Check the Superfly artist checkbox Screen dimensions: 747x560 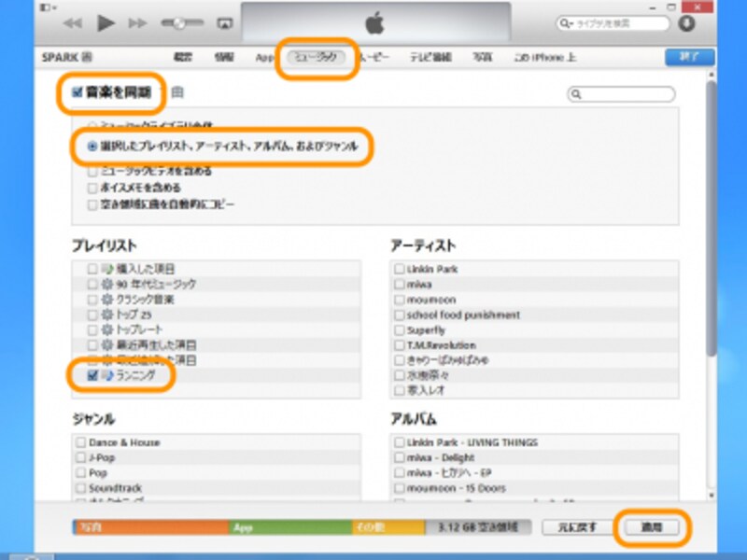(x=400, y=330)
